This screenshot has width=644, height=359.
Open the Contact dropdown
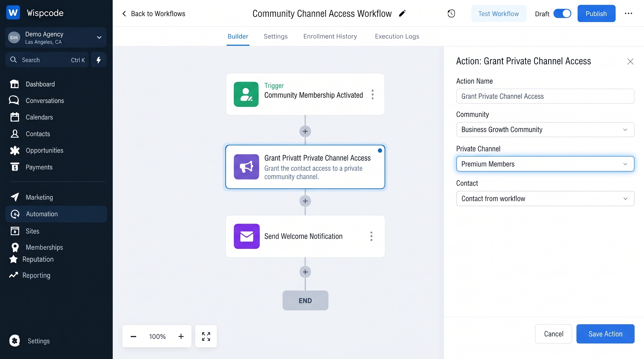545,199
